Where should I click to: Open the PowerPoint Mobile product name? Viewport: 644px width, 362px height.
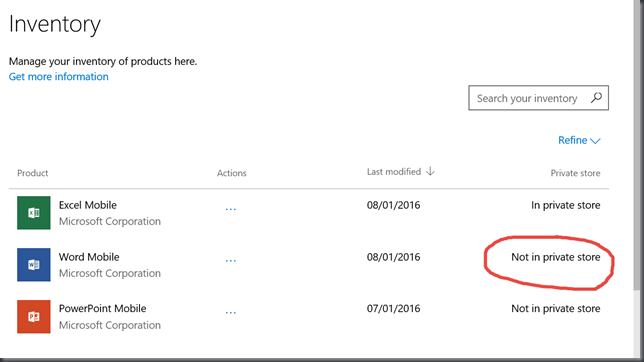click(x=102, y=309)
